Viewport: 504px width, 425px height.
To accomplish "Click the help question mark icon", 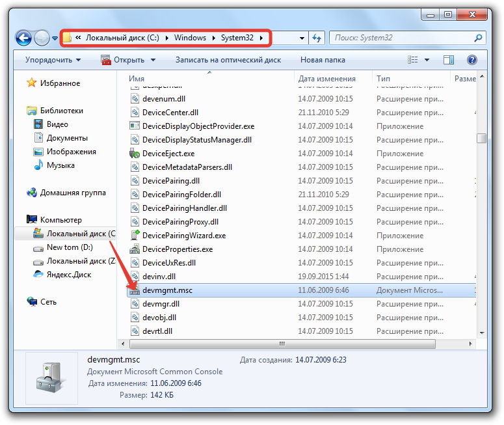I will 472,60.
